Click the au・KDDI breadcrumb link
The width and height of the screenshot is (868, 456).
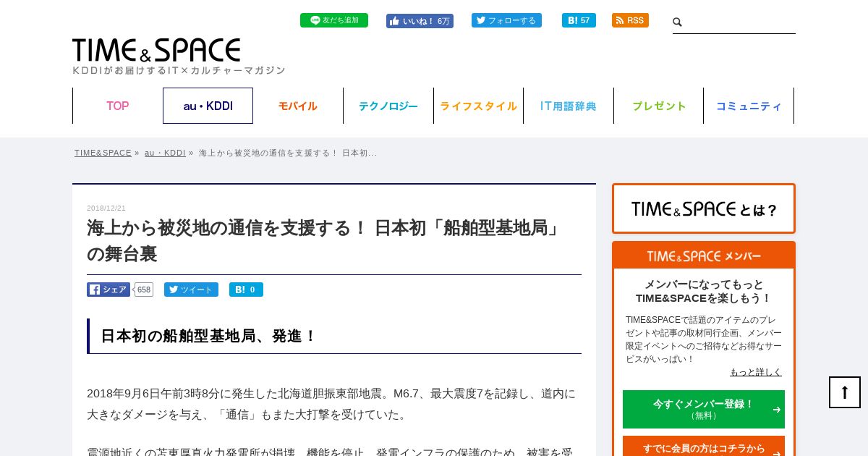coord(165,153)
